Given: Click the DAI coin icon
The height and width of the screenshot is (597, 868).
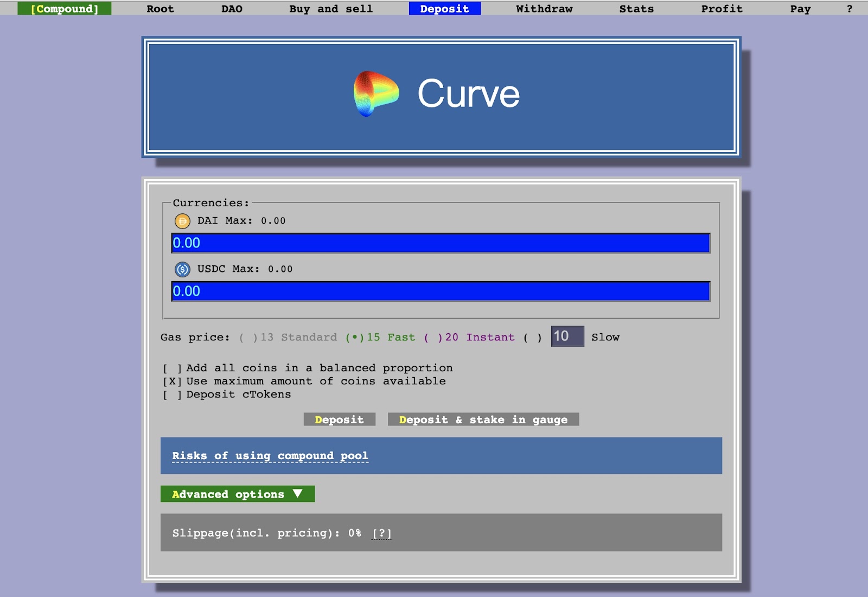Looking at the screenshot, I should [x=182, y=221].
